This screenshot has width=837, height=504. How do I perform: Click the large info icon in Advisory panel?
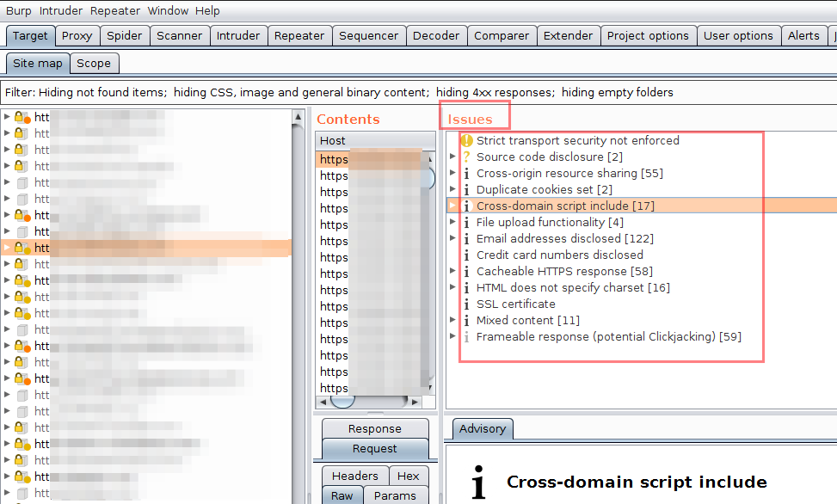479,482
